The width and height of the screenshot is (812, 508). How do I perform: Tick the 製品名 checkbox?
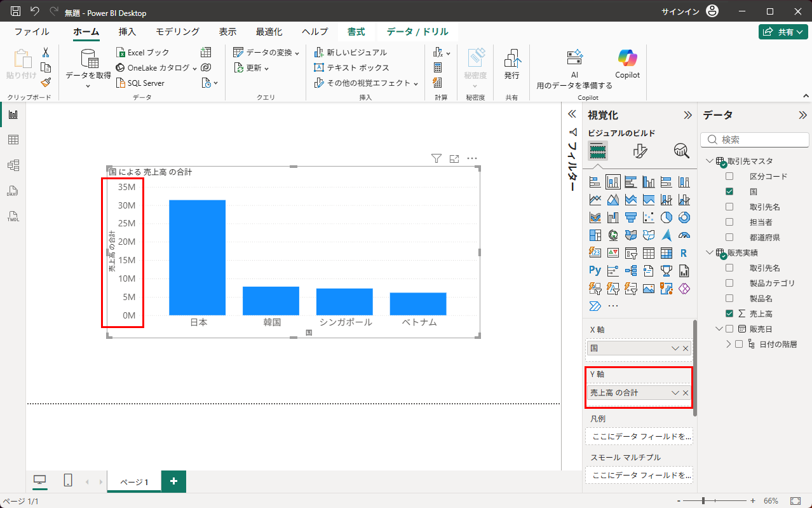click(729, 298)
